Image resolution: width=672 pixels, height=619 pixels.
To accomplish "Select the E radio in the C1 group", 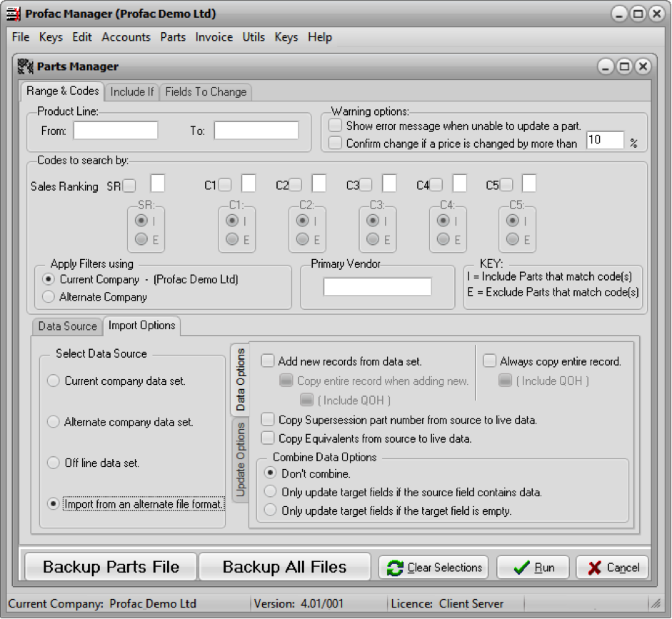I will pos(232,239).
